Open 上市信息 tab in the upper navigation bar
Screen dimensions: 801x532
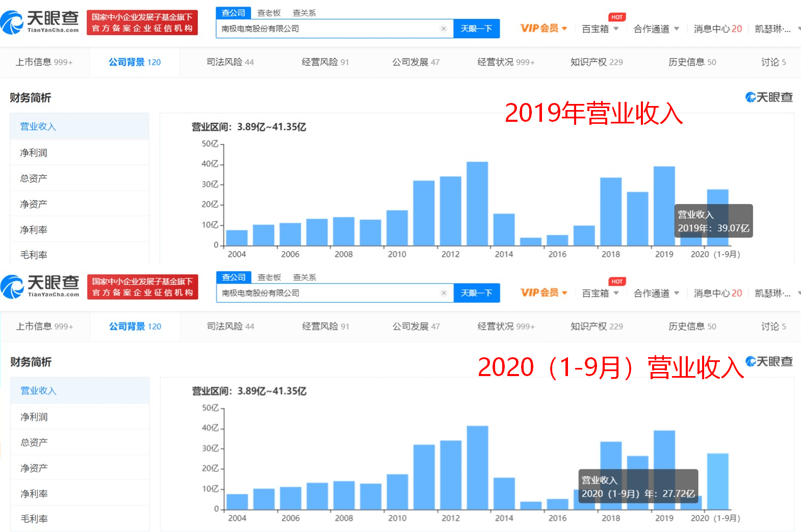point(44,62)
